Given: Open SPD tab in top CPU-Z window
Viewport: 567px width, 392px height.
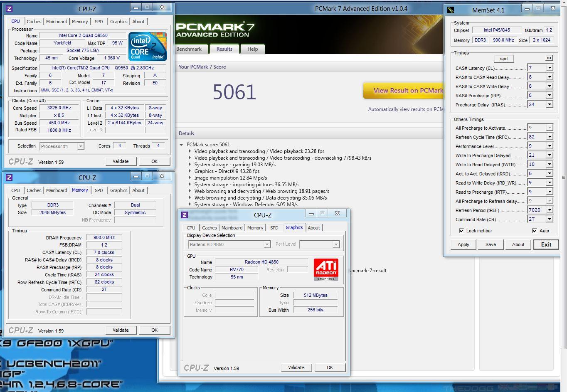Looking at the screenshot, I should coord(99,22).
